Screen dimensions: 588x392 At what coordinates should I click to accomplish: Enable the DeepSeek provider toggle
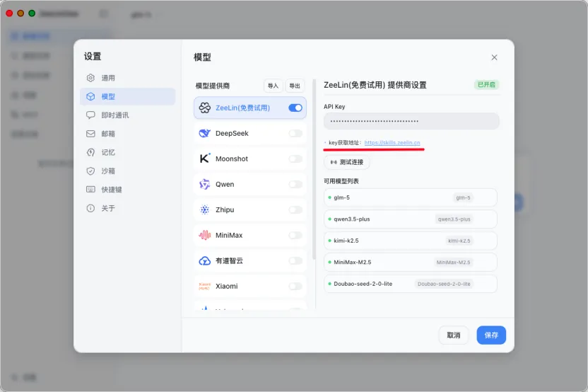(295, 133)
